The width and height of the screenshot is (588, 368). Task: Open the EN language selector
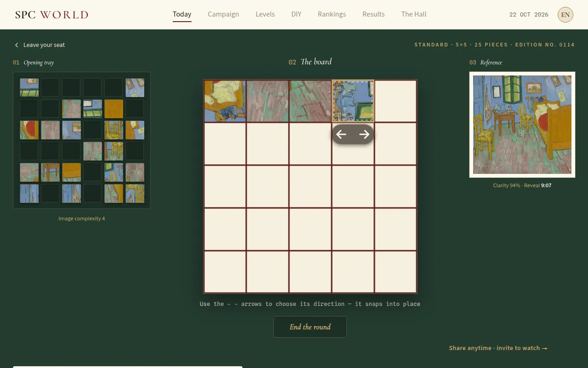pyautogui.click(x=565, y=15)
